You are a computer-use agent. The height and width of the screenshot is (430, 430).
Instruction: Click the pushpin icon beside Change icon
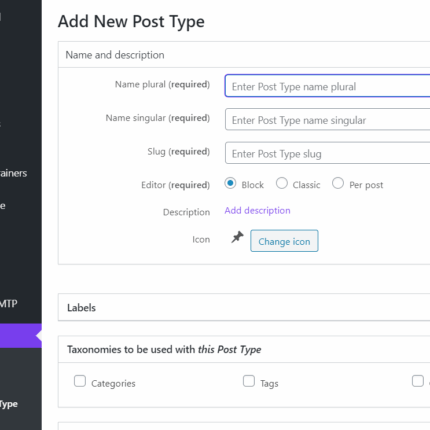(x=237, y=237)
